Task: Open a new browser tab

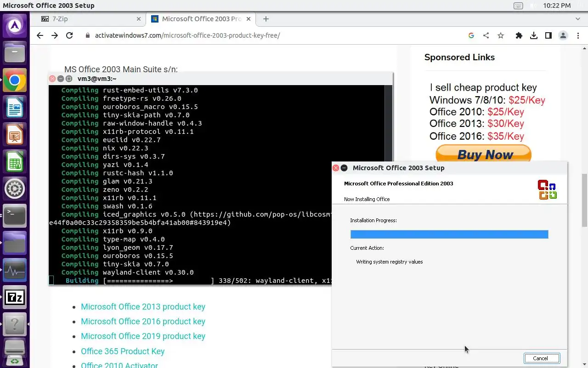Action: (x=266, y=19)
